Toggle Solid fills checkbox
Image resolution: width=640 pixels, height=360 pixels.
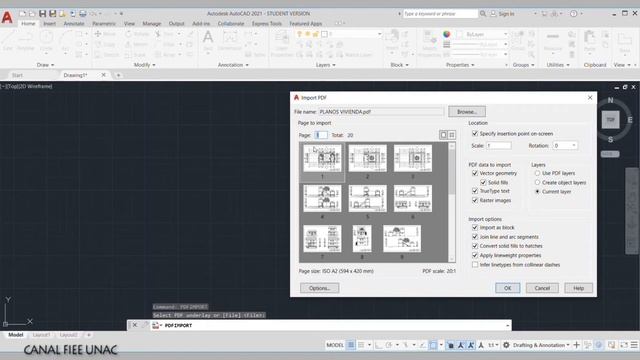483,182
